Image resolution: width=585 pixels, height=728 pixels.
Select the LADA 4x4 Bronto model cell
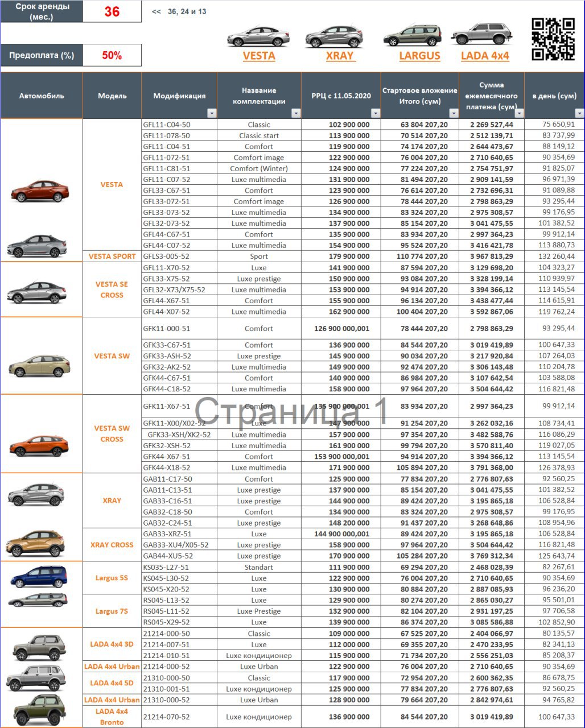(x=112, y=717)
